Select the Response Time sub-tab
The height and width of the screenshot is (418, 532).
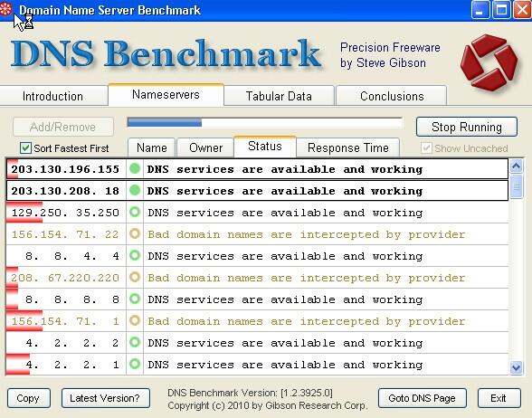tap(348, 148)
